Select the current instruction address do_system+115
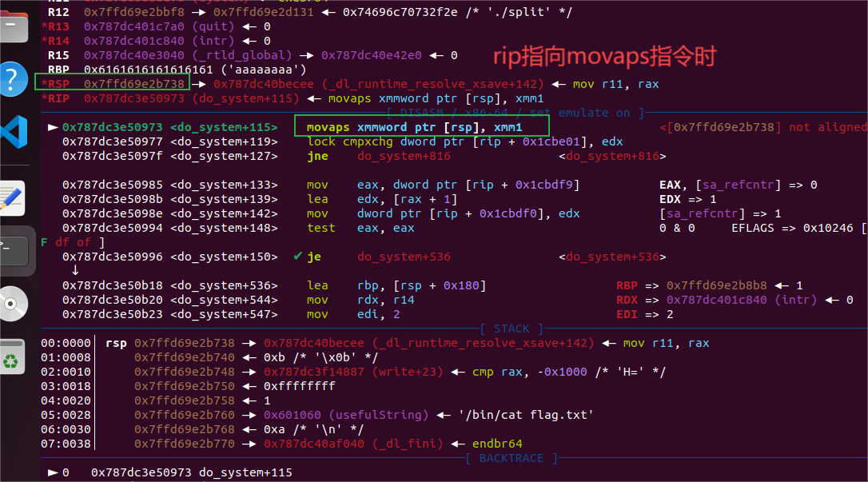868x482 pixels. [x=170, y=127]
